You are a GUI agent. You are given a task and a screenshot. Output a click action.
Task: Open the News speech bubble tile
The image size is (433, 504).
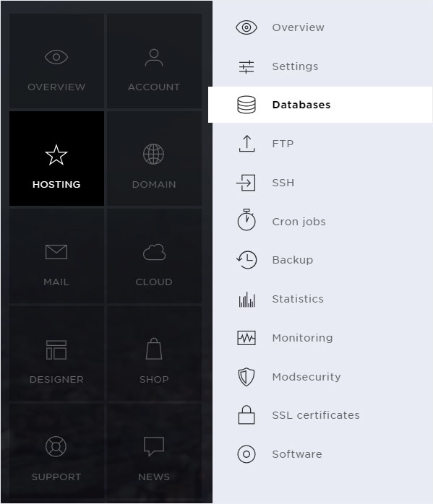click(x=154, y=451)
